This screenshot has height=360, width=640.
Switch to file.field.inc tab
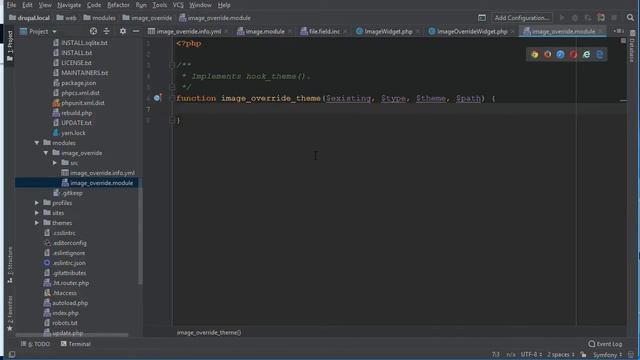coord(324,31)
